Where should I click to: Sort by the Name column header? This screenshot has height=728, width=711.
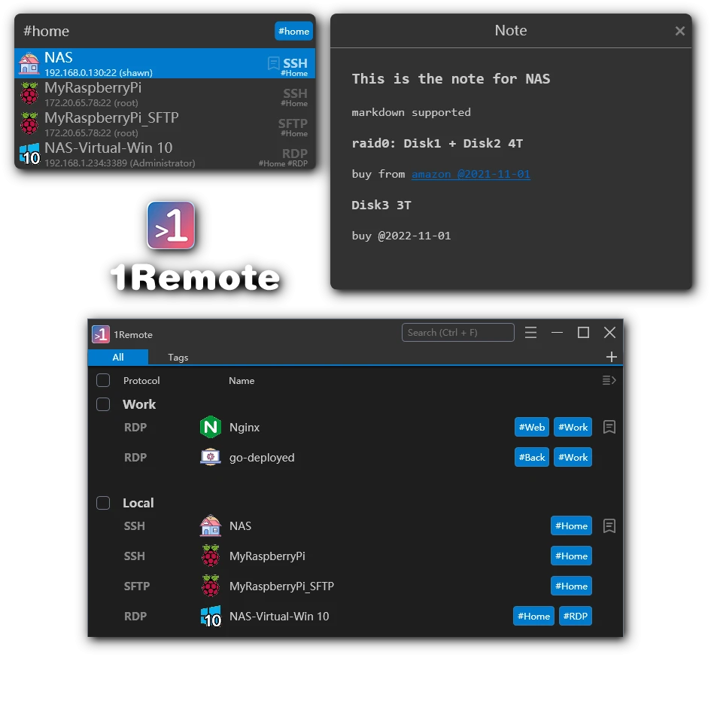pos(242,381)
